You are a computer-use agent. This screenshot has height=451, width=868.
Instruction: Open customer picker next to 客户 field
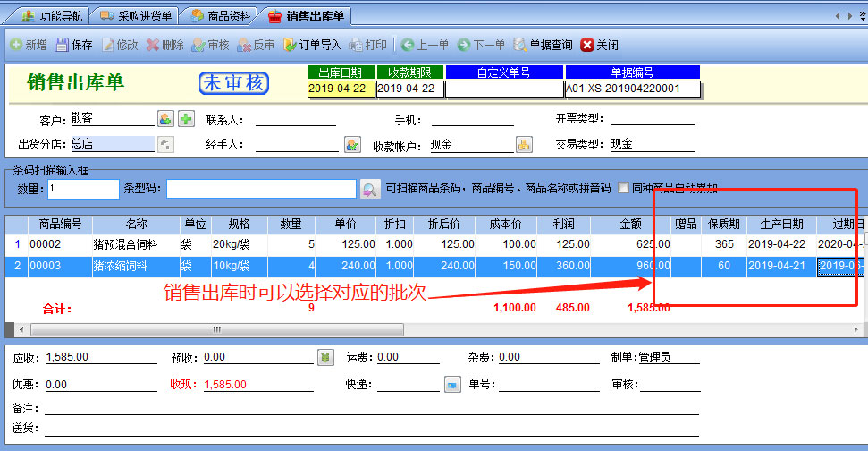[x=165, y=119]
